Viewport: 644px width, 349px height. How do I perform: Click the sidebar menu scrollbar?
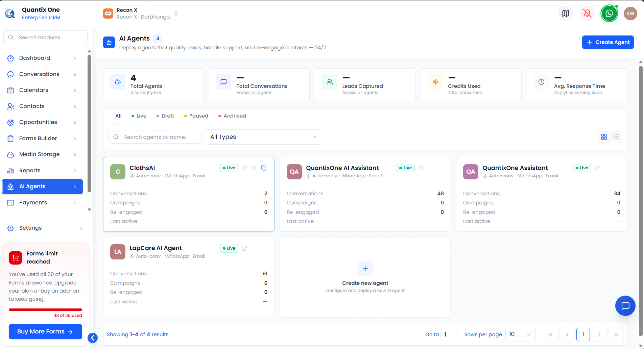[x=89, y=123]
